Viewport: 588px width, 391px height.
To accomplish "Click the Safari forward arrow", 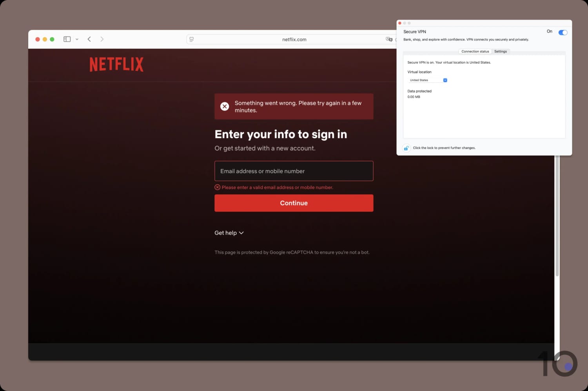I will (102, 39).
